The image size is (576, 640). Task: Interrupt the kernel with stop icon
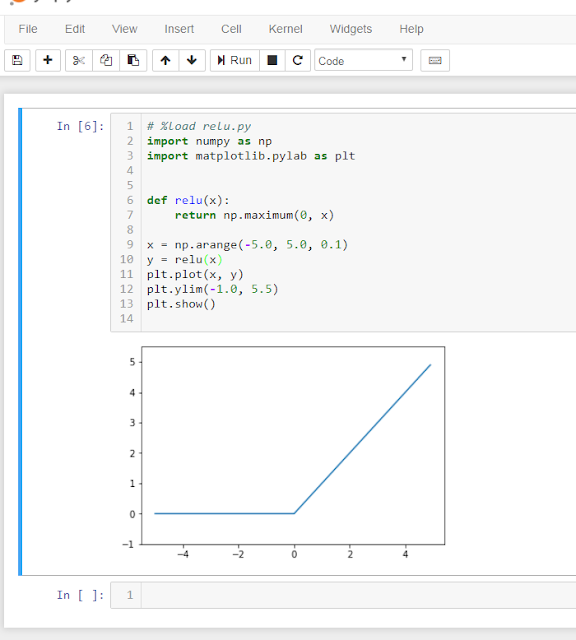click(272, 60)
